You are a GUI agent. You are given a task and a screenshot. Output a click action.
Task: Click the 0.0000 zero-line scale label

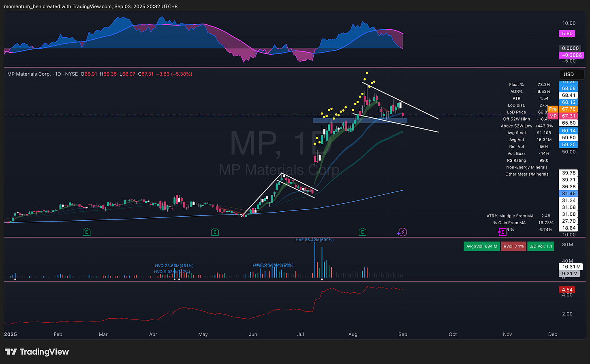pos(571,48)
